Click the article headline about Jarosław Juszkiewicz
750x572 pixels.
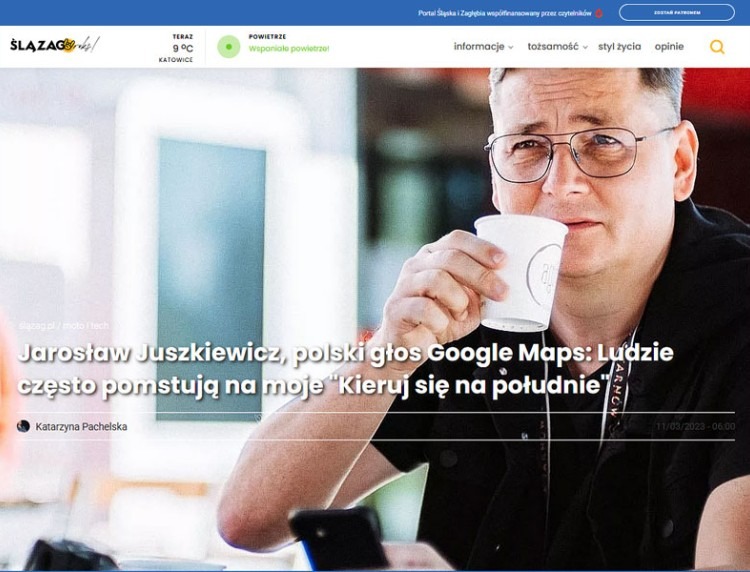(x=345, y=369)
